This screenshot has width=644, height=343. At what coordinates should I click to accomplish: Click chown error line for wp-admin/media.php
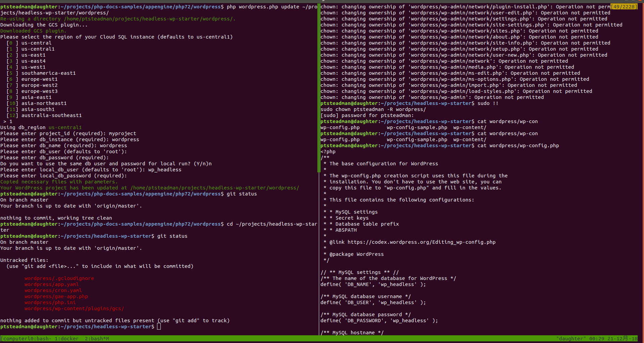[x=447, y=67]
